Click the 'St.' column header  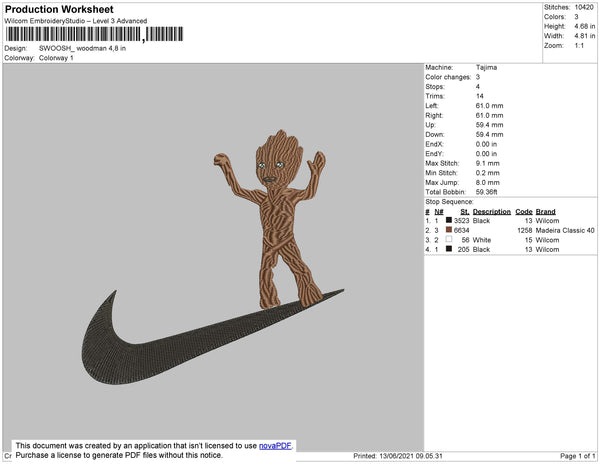(465, 212)
